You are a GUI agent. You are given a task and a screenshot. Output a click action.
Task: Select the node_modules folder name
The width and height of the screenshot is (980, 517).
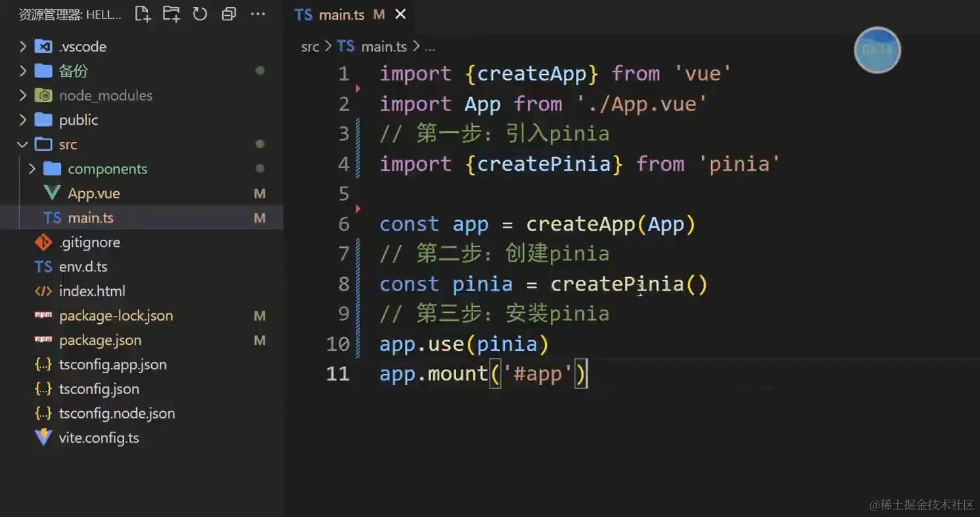(x=106, y=95)
